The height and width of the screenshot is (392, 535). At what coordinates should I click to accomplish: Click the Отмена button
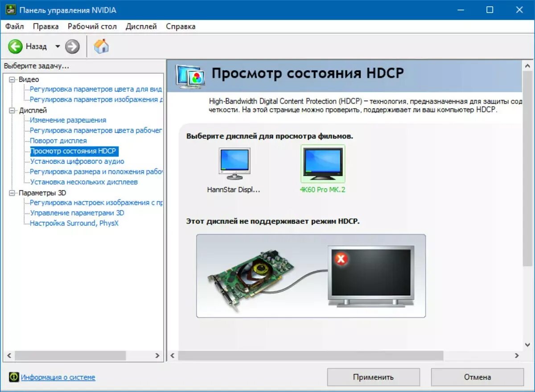point(477,377)
